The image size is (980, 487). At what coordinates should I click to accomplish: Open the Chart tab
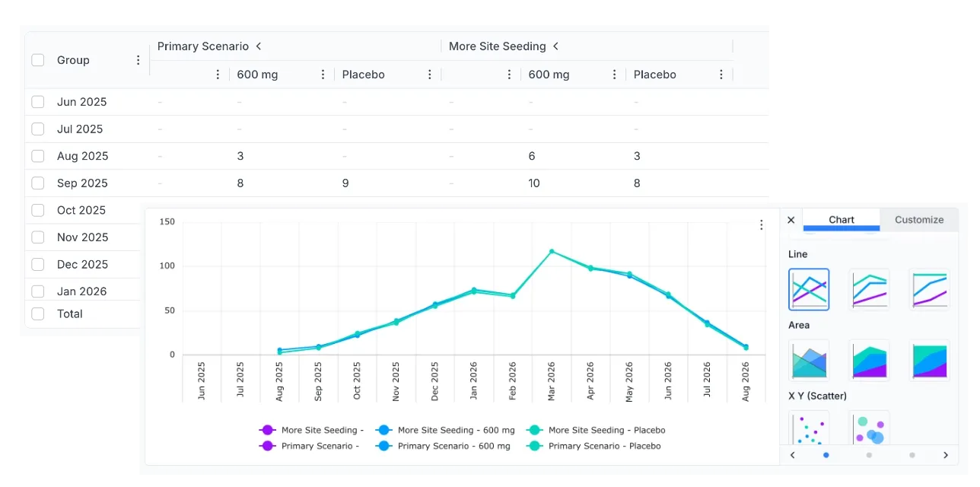pos(841,220)
